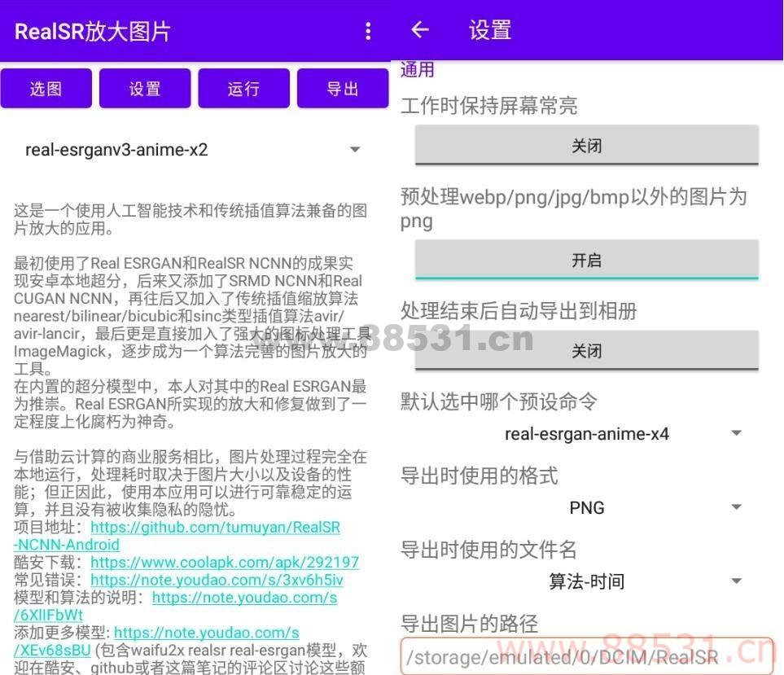
Task: Edit the /storage/emulated/0/DCIM/RealSR path field
Action: coord(586,656)
